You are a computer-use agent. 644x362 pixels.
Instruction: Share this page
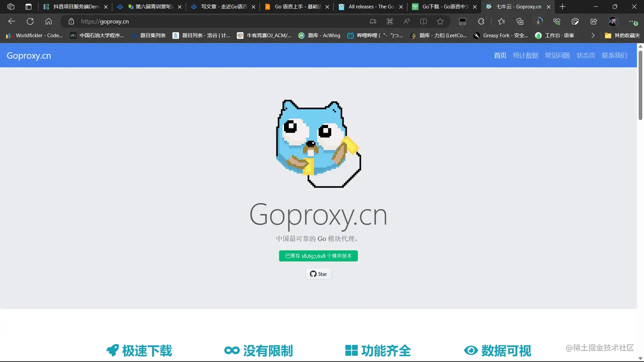(594, 21)
